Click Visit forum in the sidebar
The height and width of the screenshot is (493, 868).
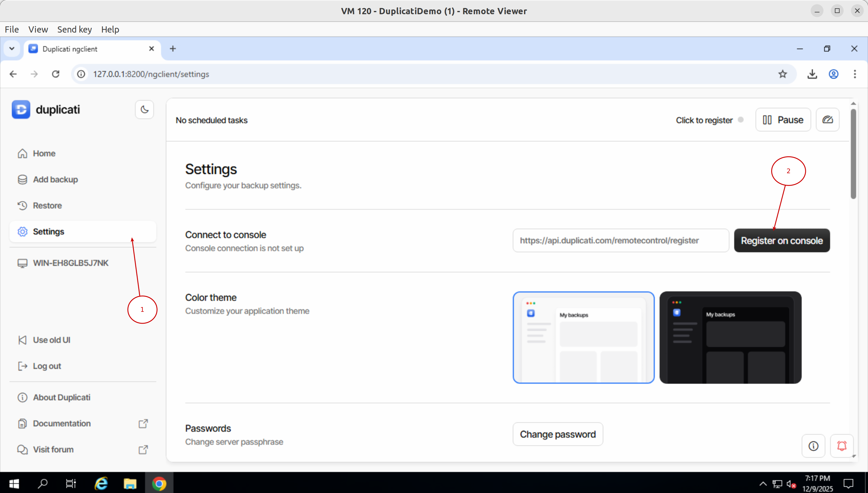53,449
